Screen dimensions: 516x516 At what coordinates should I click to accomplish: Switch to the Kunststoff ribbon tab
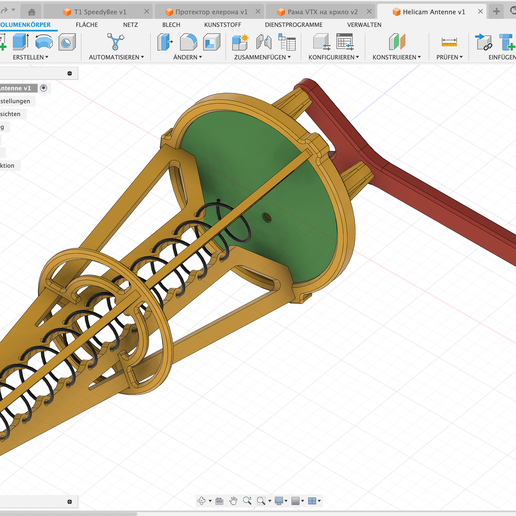(223, 25)
